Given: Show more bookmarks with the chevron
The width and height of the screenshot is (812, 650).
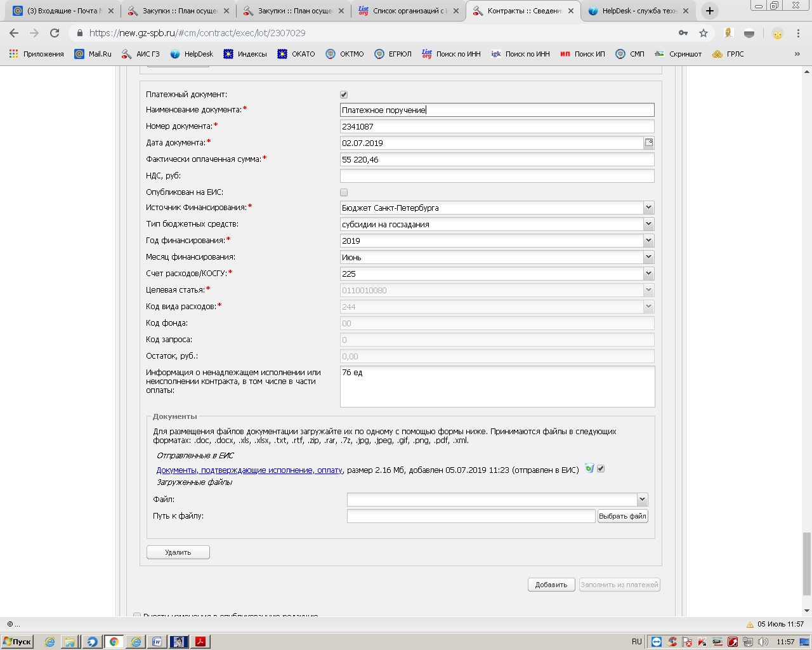Looking at the screenshot, I should pyautogui.click(x=797, y=54).
